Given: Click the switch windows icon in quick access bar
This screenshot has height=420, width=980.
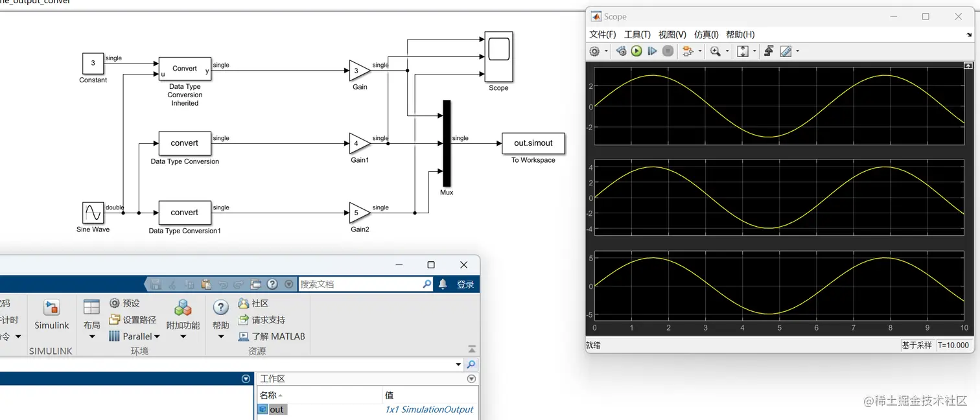Looking at the screenshot, I should pos(255,284).
